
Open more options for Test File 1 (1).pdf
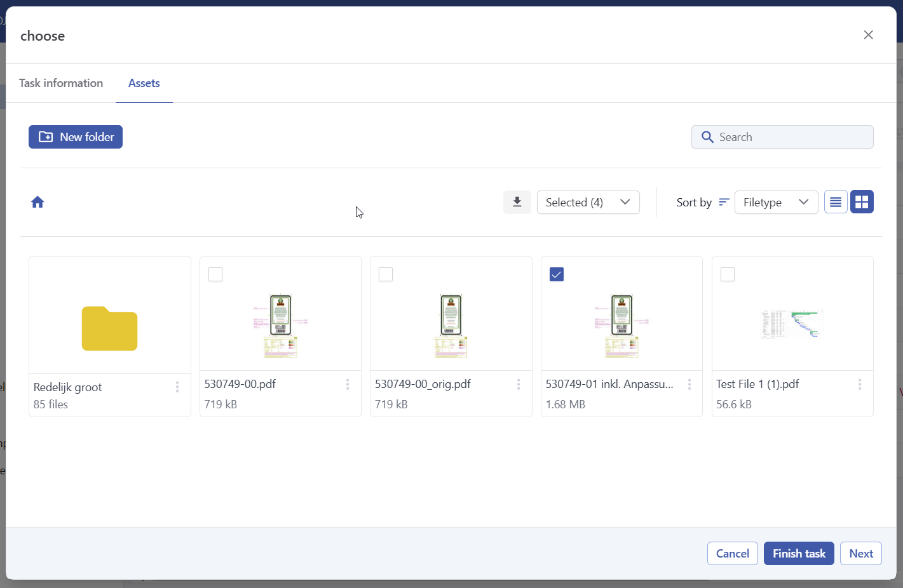point(860,384)
